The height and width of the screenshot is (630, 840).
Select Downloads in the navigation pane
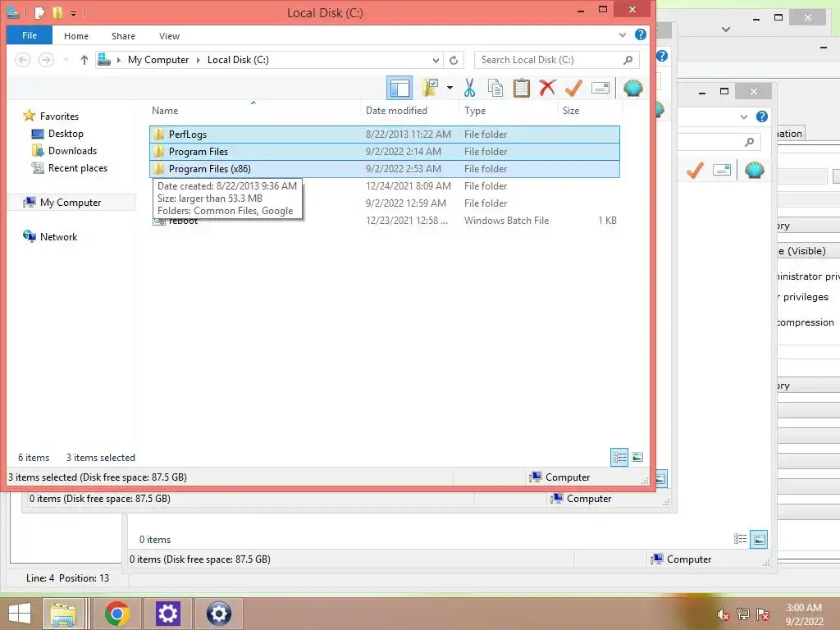click(72, 151)
